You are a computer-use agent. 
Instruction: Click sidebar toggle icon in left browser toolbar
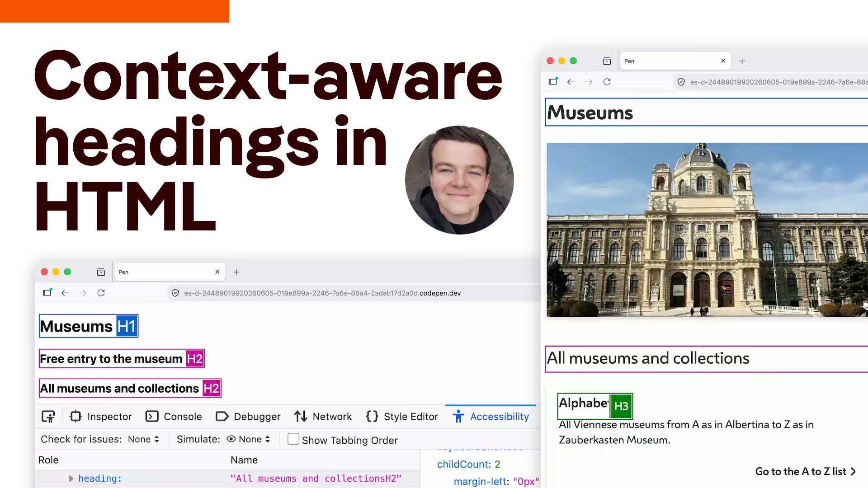click(47, 292)
